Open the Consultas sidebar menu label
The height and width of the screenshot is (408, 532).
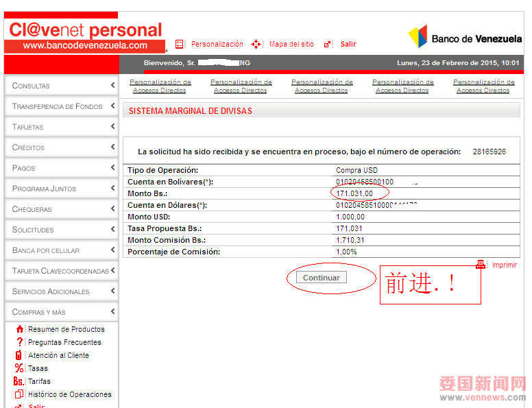pyautogui.click(x=31, y=86)
